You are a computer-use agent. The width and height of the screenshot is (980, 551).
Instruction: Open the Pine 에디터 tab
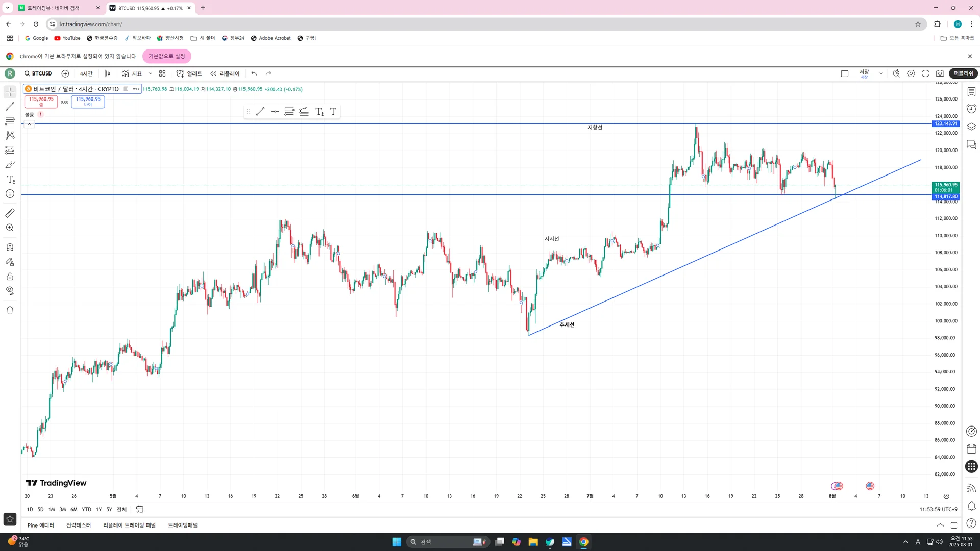[x=40, y=525]
